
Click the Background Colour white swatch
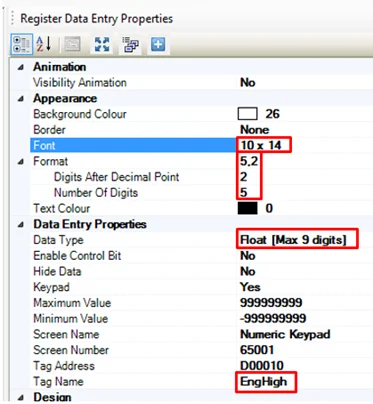[247, 114]
